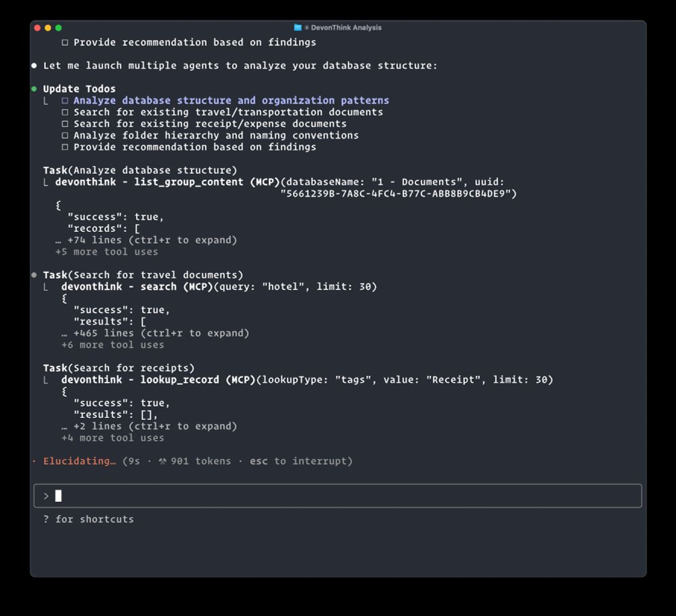Show the '+5 more tool uses' entry
The image size is (676, 616).
pyautogui.click(x=107, y=252)
